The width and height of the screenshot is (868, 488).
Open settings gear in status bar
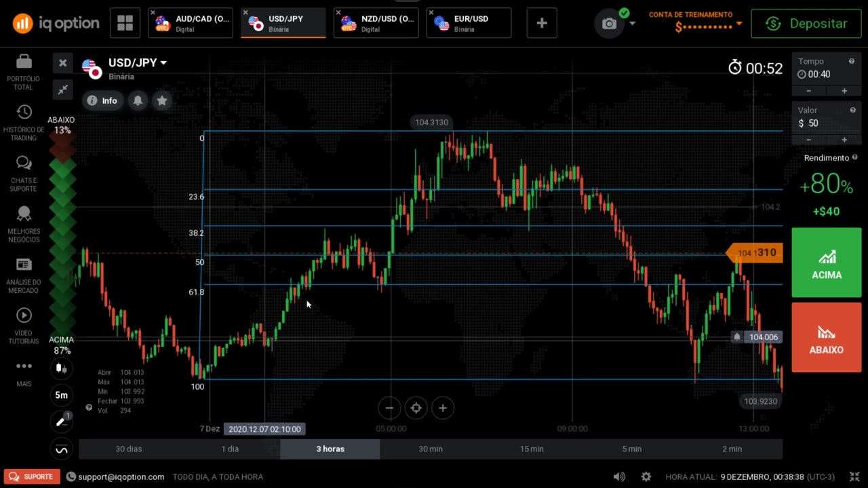click(x=646, y=476)
